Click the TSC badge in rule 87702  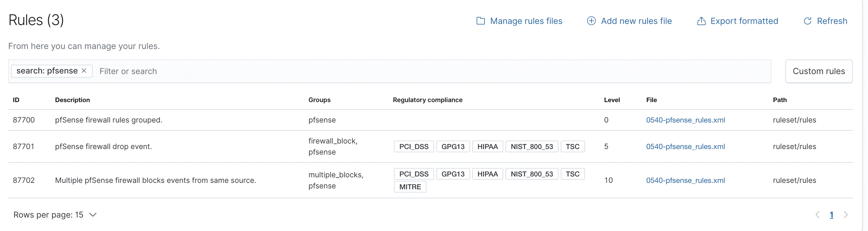tap(572, 174)
